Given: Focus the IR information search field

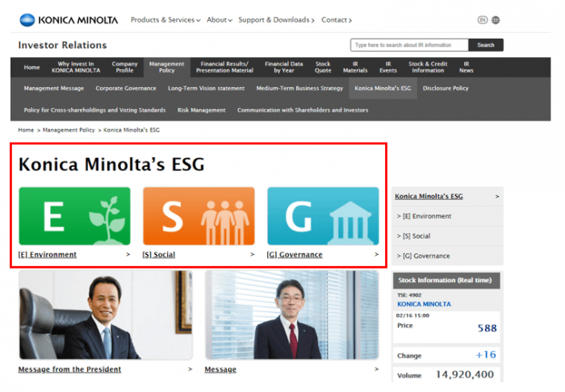Looking at the screenshot, I should (410, 45).
